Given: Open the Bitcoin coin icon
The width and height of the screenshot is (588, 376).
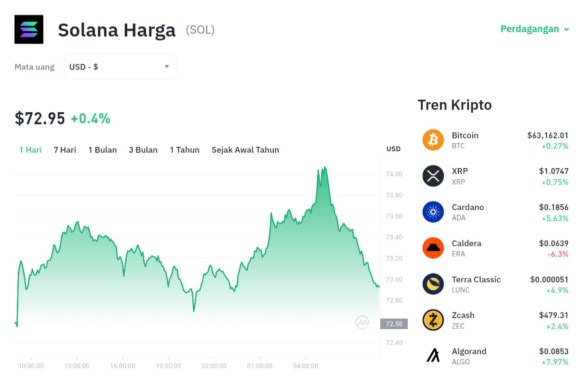Looking at the screenshot, I should pos(433,140).
